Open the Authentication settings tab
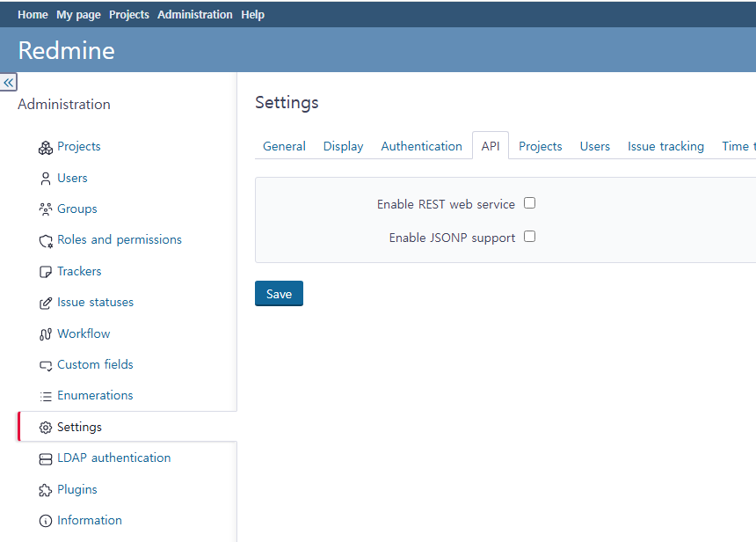Image resolution: width=756 pixels, height=542 pixels. (421, 146)
